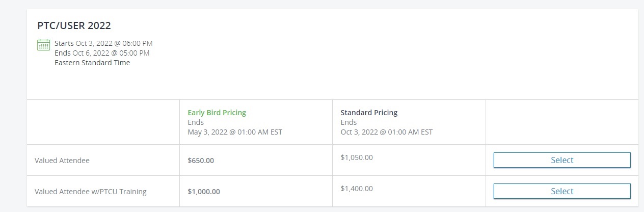The image size is (644, 212).
Task: Click the PTC/USER 2022 event title
Action: [x=74, y=25]
